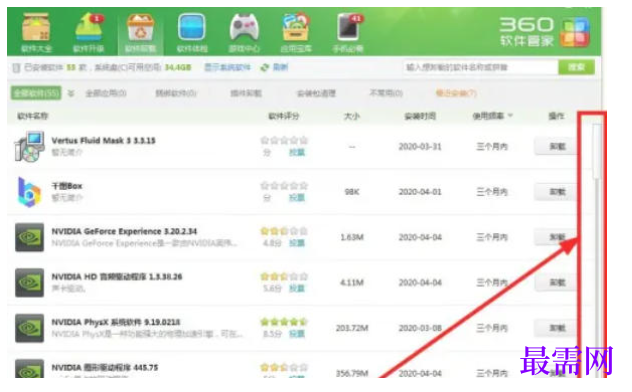Click the 98K size value
The image size is (632, 392).
point(351,192)
